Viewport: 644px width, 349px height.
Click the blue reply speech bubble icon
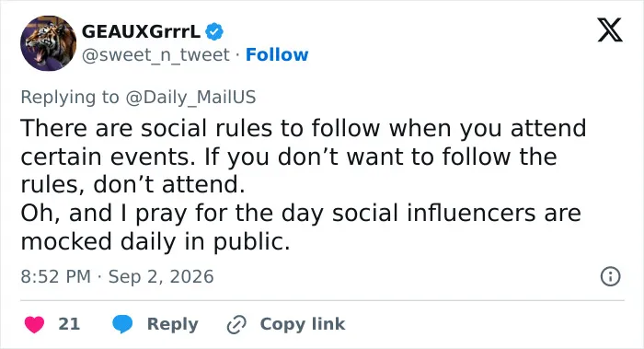click(122, 324)
